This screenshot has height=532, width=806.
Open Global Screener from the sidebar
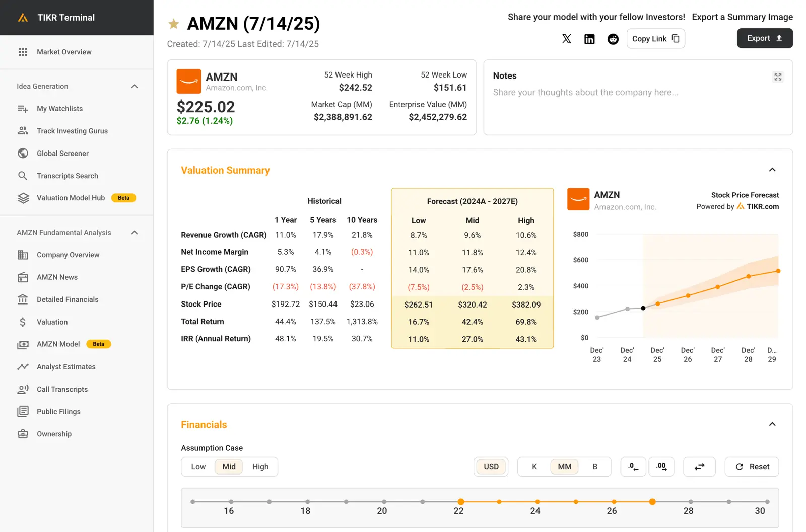pyautogui.click(x=62, y=154)
